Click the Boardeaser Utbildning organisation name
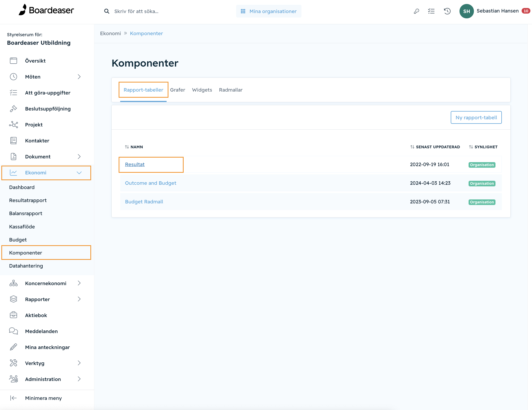 coord(39,43)
